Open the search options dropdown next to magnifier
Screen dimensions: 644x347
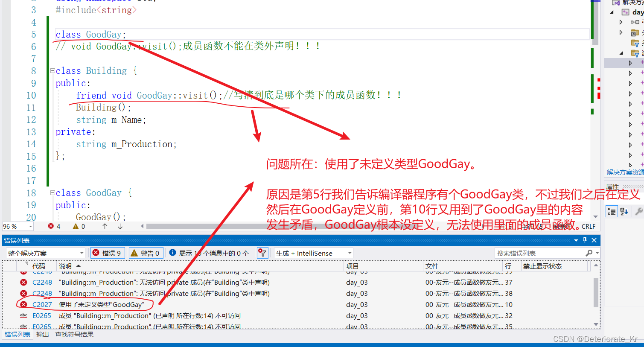click(597, 253)
